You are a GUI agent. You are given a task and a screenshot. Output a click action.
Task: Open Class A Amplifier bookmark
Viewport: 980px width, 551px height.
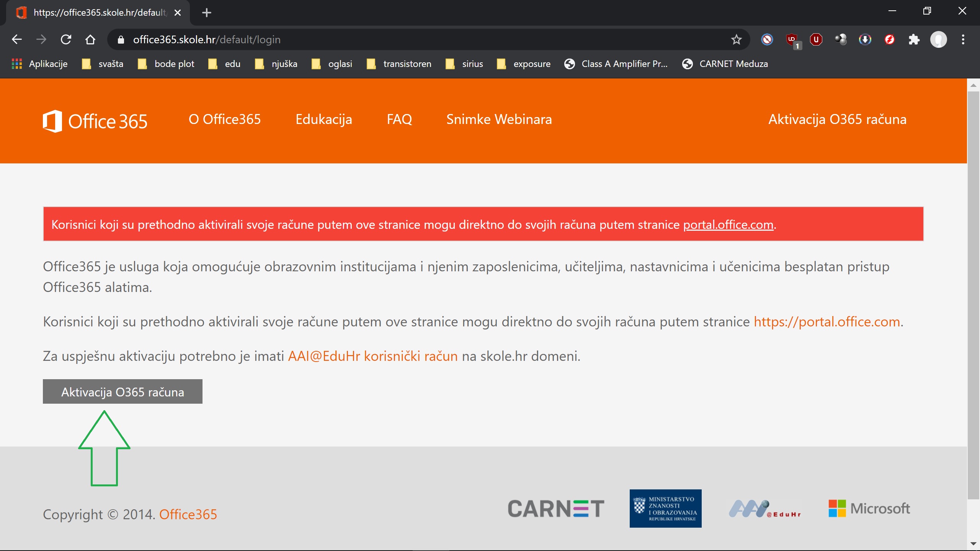[616, 64]
